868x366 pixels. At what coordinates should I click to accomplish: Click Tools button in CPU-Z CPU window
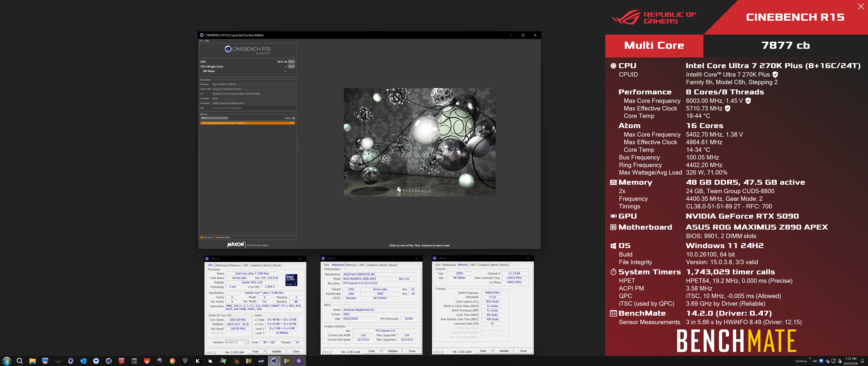click(x=255, y=351)
